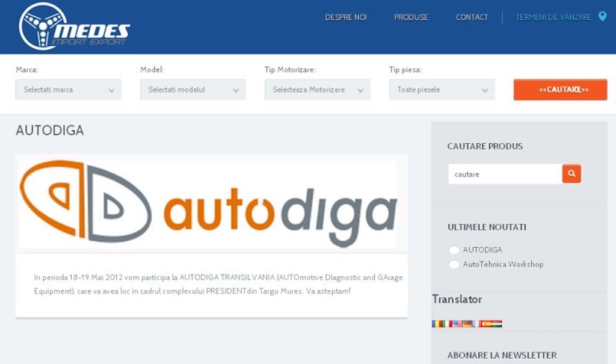Open the AUTODIGA news link in sidebar
Viewport: 616px width, 364px height.
click(482, 250)
